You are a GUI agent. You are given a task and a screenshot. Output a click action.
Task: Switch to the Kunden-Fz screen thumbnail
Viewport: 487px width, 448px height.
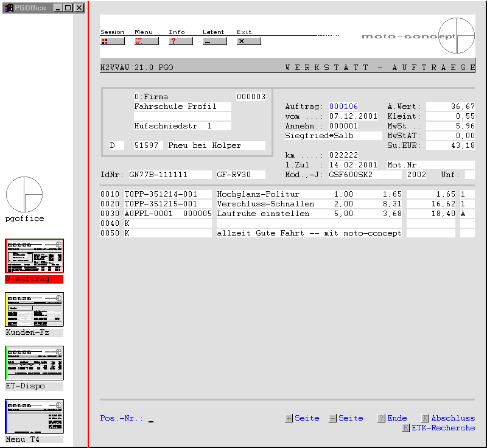tap(34, 310)
